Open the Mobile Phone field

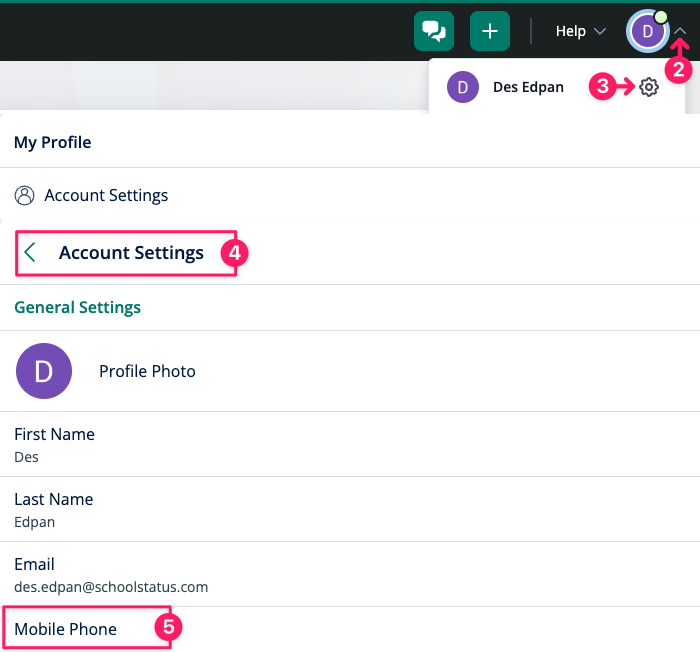tap(66, 629)
